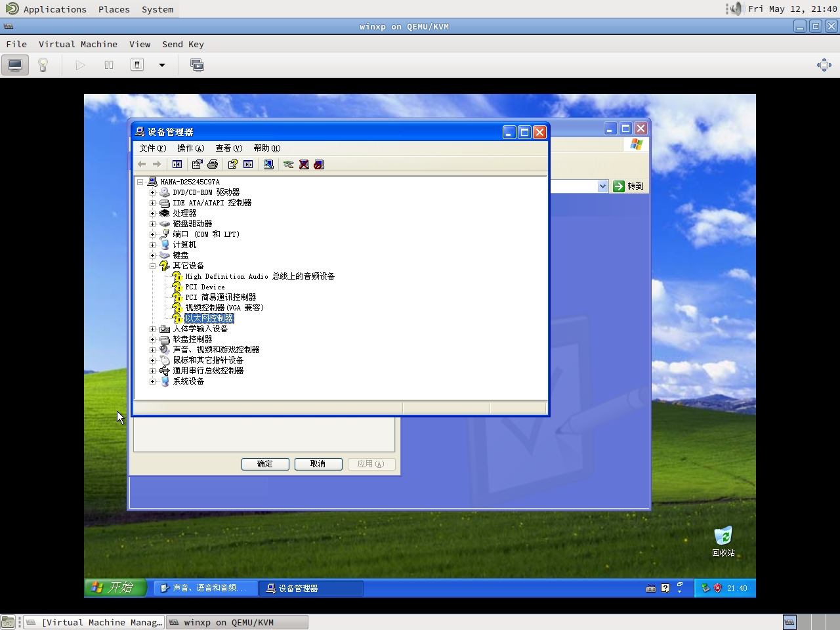The height and width of the screenshot is (630, 840).
Task: Click the keyboard tray icon in XP taskbar
Action: (651, 589)
